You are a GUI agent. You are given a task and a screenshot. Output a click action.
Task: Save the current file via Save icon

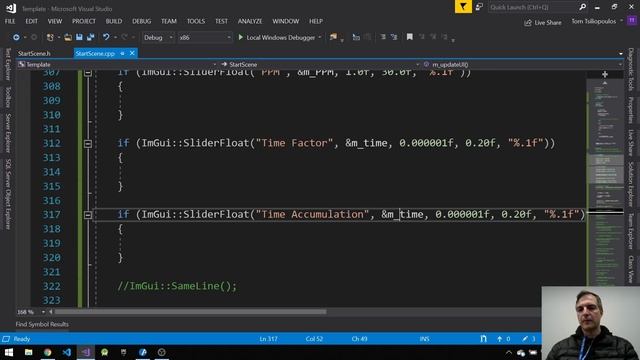click(79, 38)
